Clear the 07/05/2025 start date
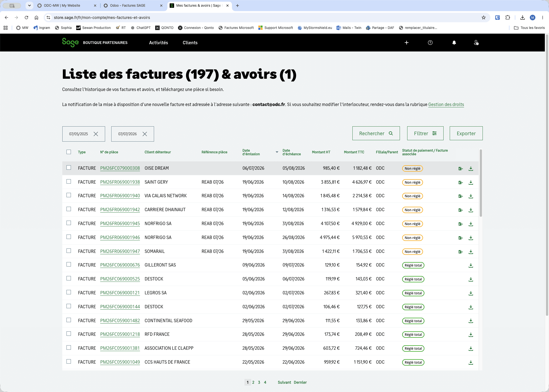The width and height of the screenshot is (549, 392). 96,134
